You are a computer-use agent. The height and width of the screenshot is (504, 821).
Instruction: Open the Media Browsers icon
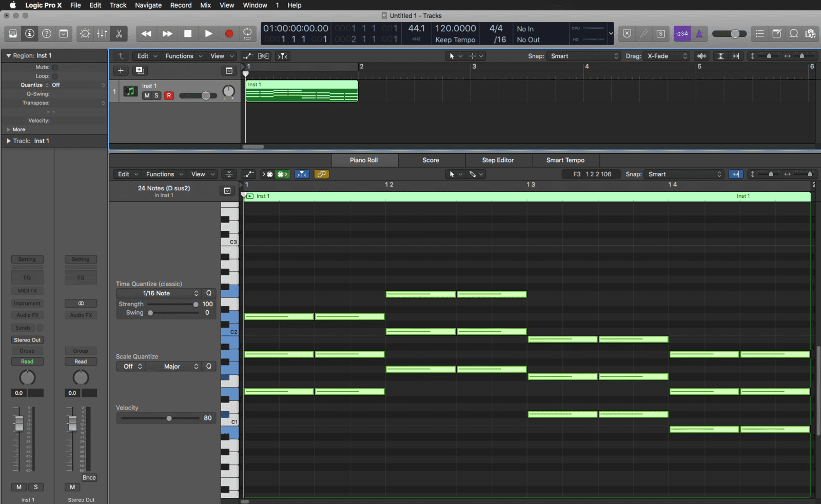tap(810, 34)
